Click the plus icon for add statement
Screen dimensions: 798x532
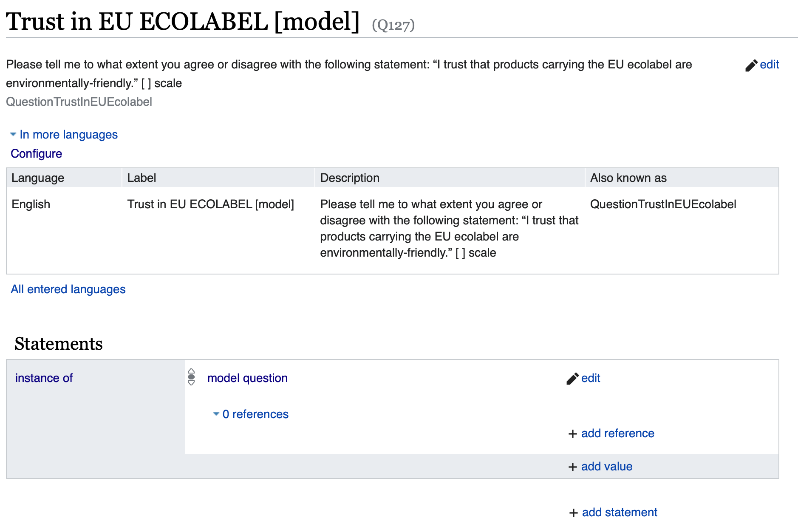573,513
